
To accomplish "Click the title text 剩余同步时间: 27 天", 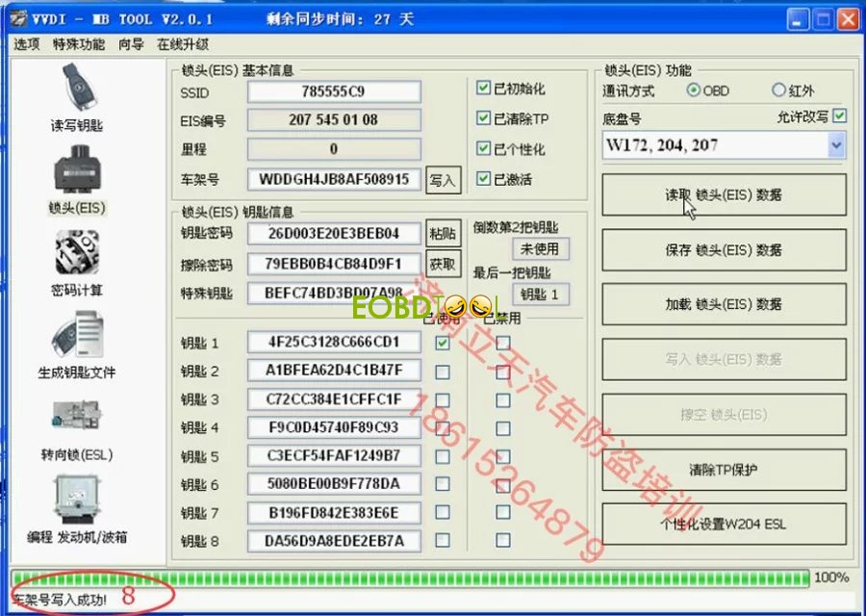I will point(340,19).
